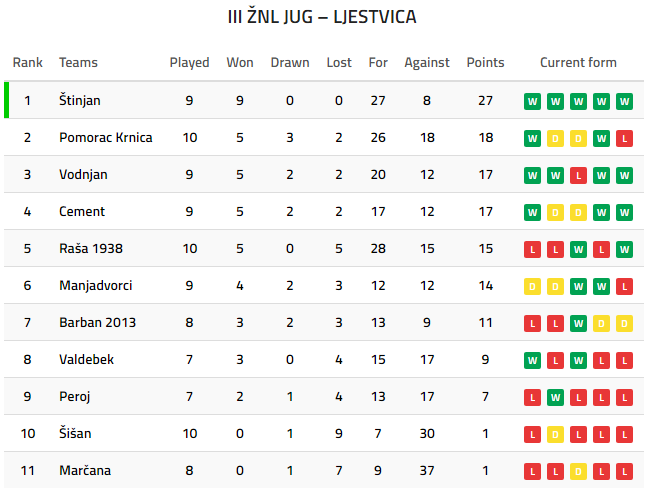Open the Štinjan team link
This screenshot has width=649, height=493.
point(80,101)
